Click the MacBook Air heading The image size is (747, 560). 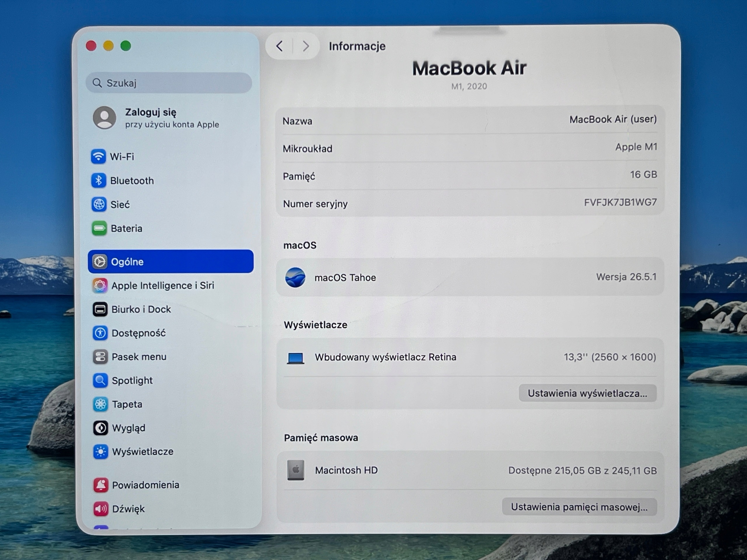pos(470,68)
